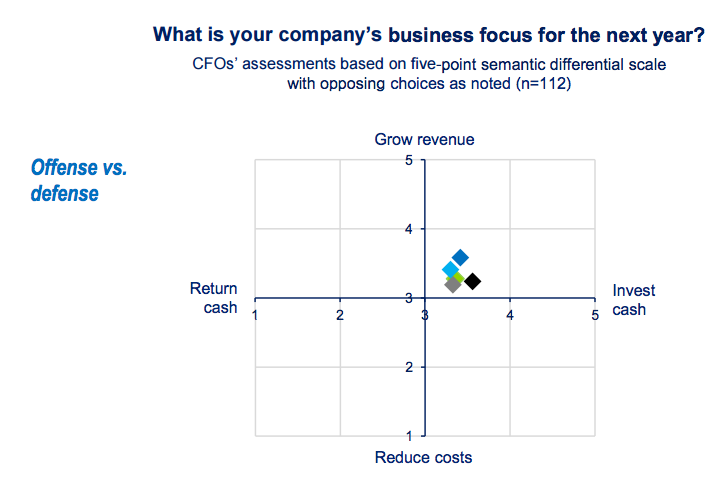The width and height of the screenshot is (718, 477).
Task: Select the "Grow revenue" axis label
Action: 424,139
